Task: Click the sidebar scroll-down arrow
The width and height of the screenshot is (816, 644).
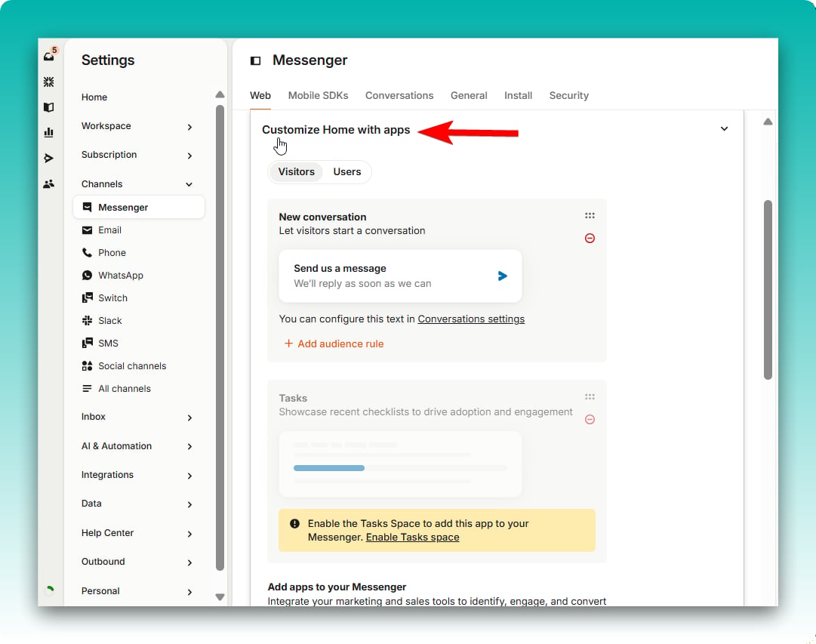Action: (220, 596)
